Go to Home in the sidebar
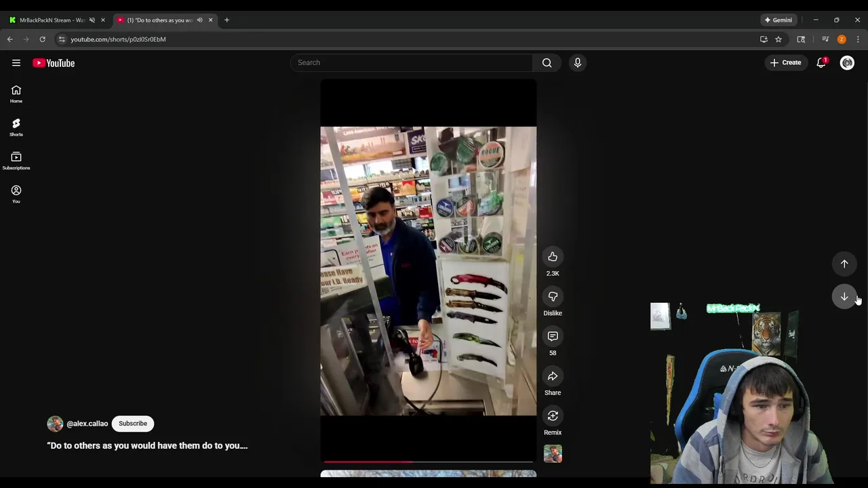Screen dimensions: 868x488 pos(16,94)
